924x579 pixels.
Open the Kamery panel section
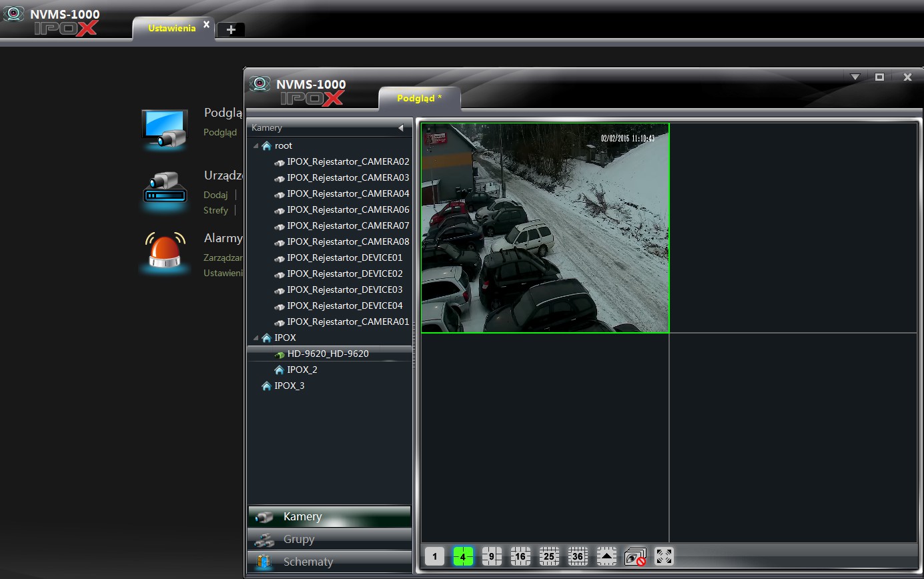pyautogui.click(x=330, y=516)
